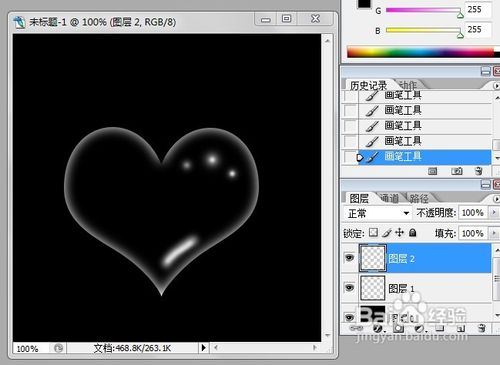Open Layers panel flyout menu arrow
This screenshot has height=365, width=500.
(496, 199)
